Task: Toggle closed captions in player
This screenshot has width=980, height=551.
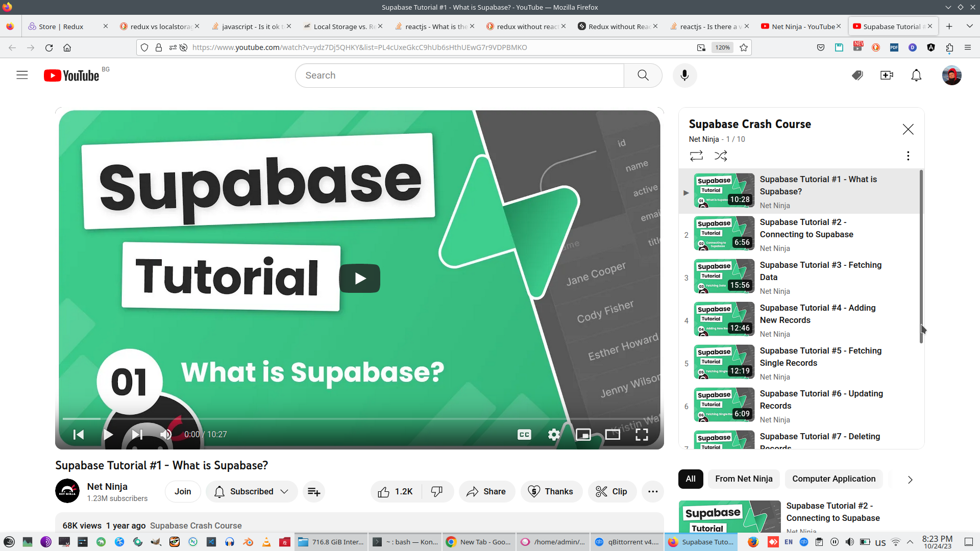Action: click(524, 435)
